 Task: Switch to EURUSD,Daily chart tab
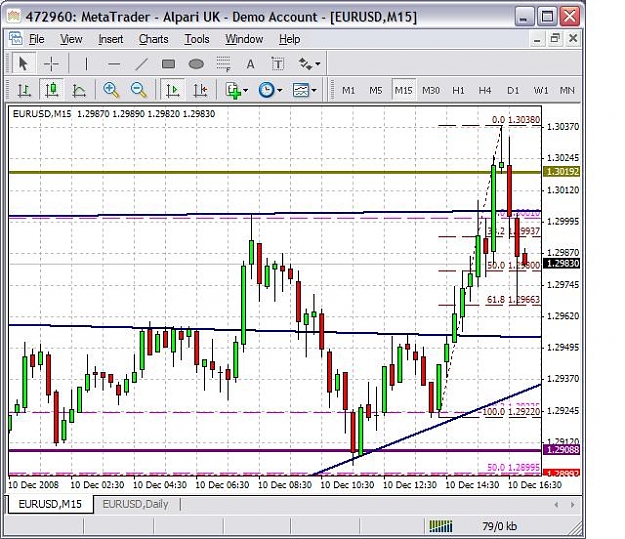tap(136, 504)
